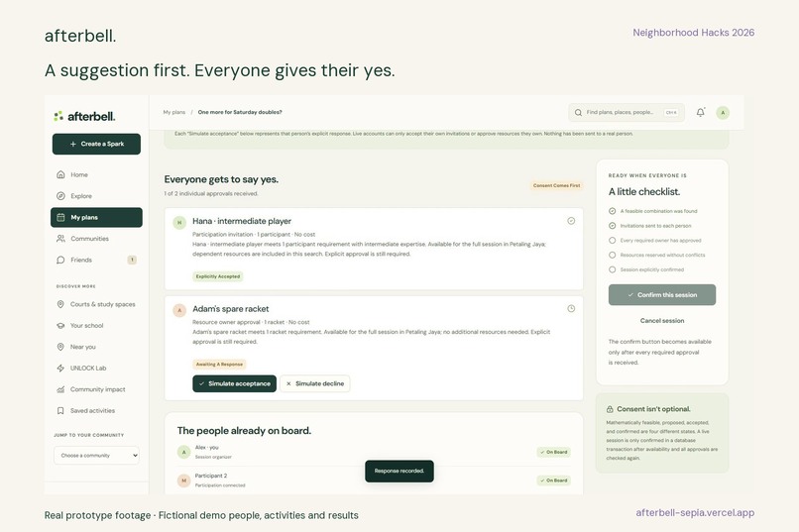The width and height of the screenshot is (799, 532).
Task: Click the Friends notification count badge
Action: 132,261
